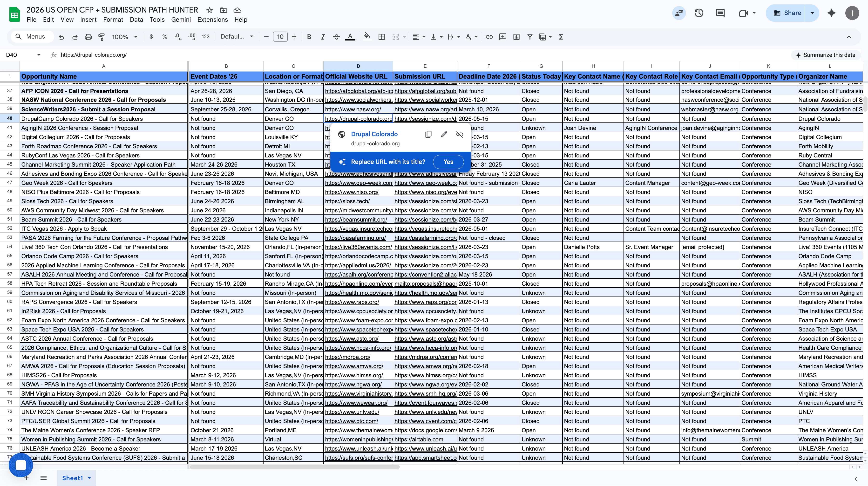Viewport: 868px width, 486px height.
Task: Print the spreadsheet via printer icon
Action: pyautogui.click(x=88, y=37)
